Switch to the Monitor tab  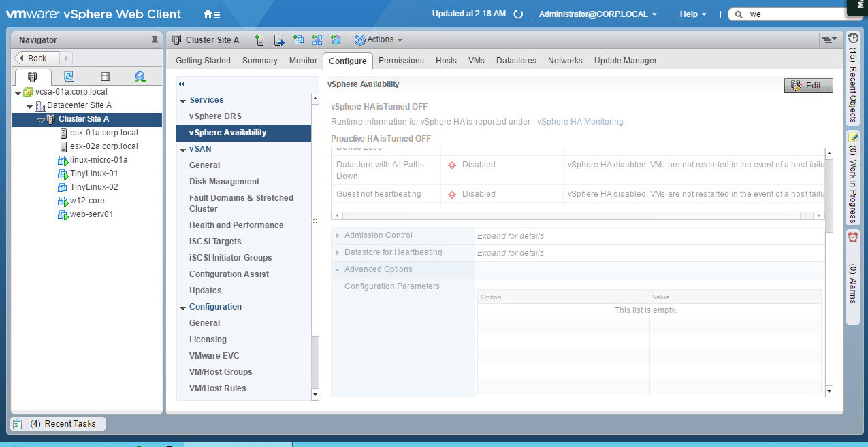tap(303, 61)
